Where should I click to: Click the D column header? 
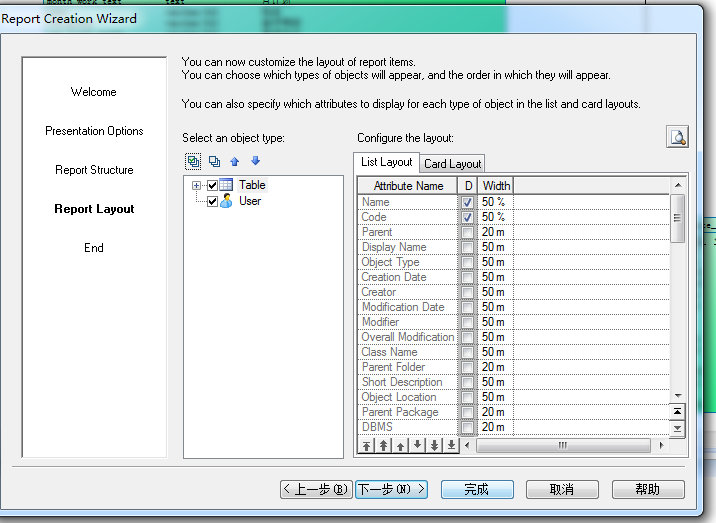pos(468,186)
